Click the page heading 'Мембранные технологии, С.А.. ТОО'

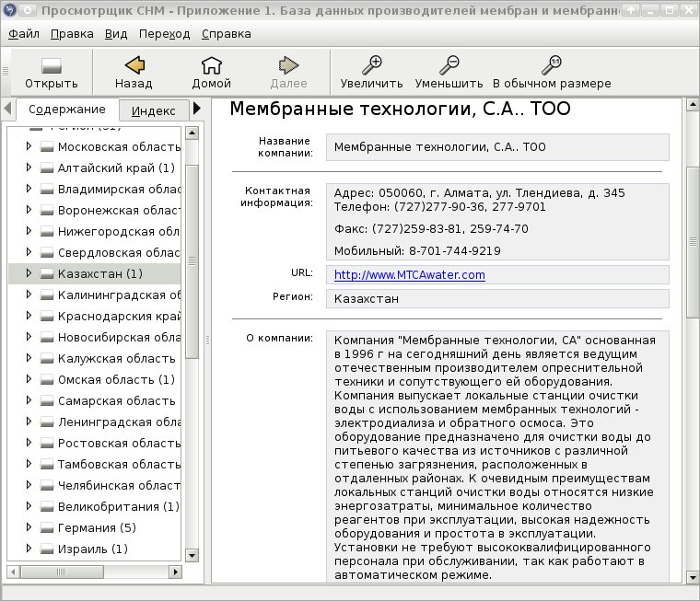(x=400, y=109)
